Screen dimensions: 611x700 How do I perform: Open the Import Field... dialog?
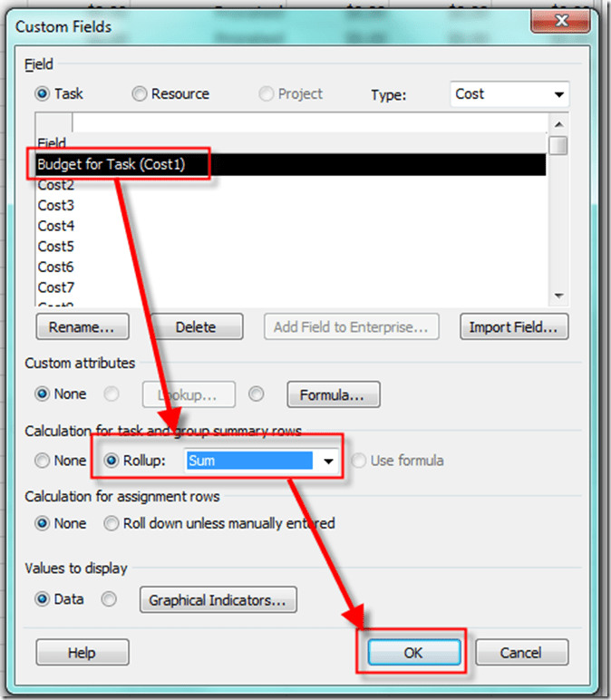click(x=513, y=327)
